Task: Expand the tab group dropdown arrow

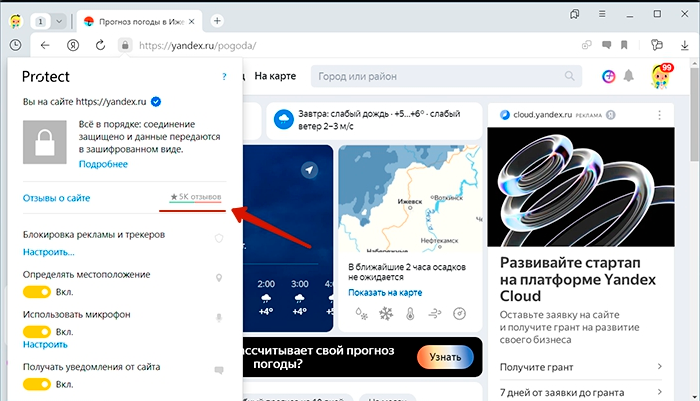Action: (58, 21)
